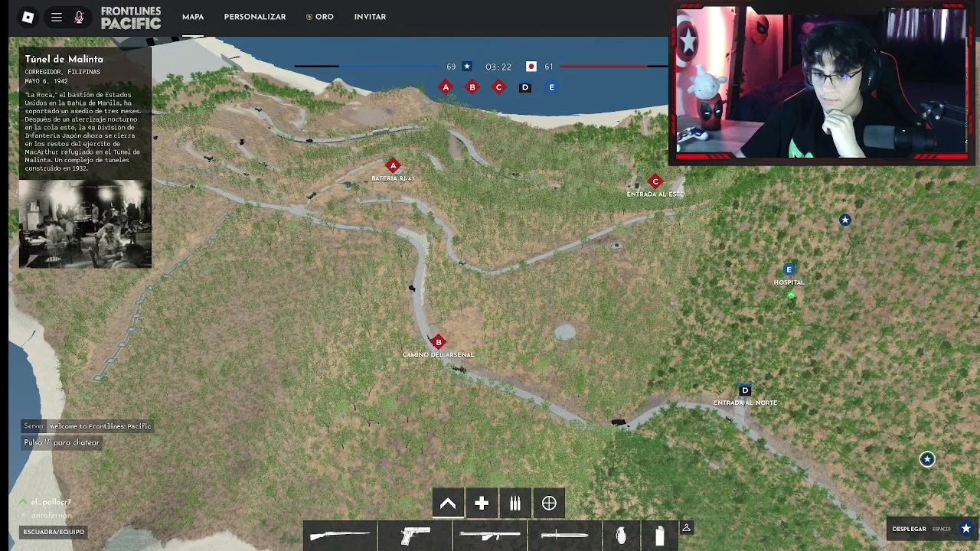Open the Roblox logo menu

coord(28,17)
